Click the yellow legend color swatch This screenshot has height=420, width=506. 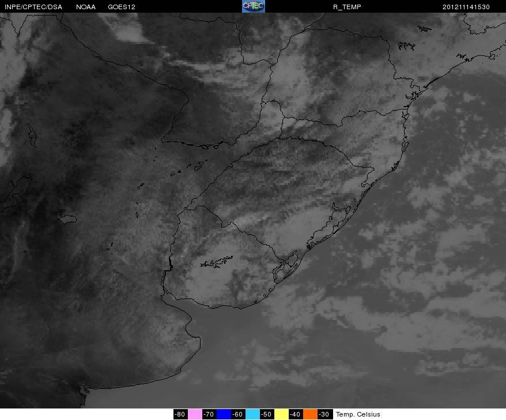coord(281,414)
